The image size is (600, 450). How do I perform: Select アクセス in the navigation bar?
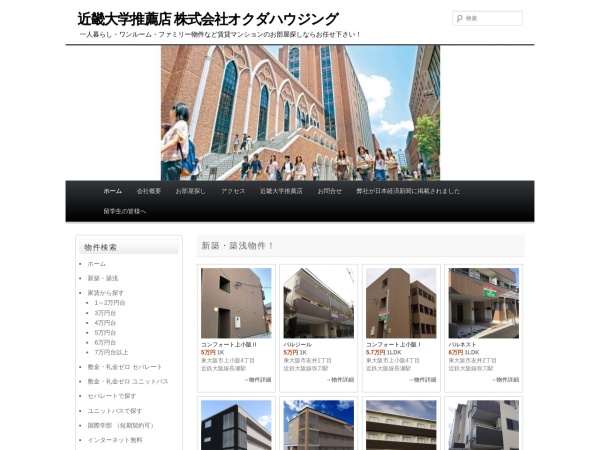tap(233, 191)
